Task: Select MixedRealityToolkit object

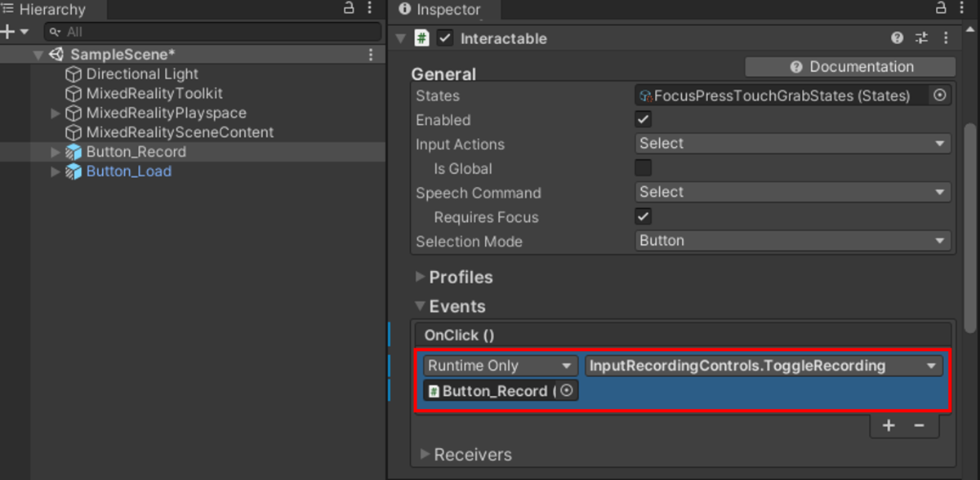Action: click(154, 94)
